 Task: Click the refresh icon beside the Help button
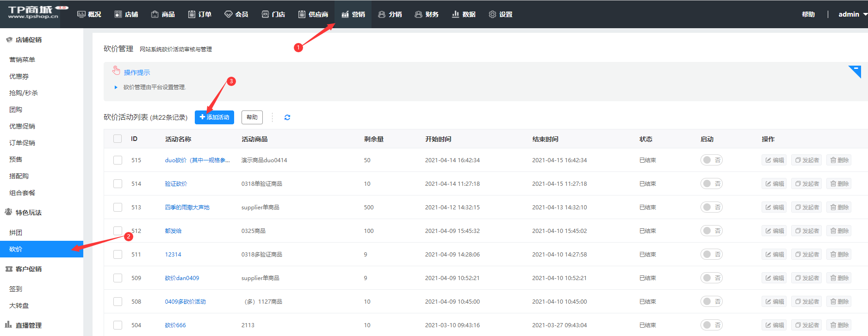[x=287, y=117]
